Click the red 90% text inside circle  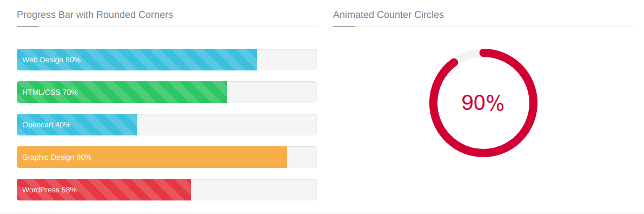[x=482, y=103]
